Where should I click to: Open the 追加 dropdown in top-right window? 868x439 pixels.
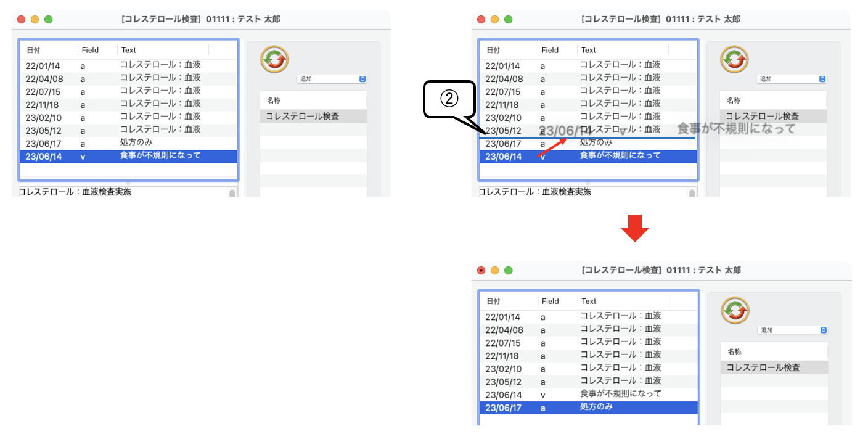pyautogui.click(x=792, y=79)
